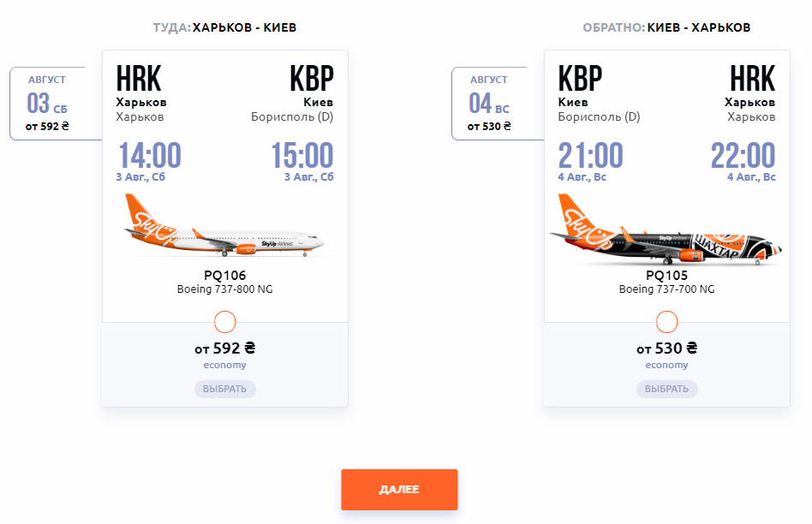Click the ТУДА: ХАРЬКОВ - КИЕВ heading
Screen dimensions: 812x524
pyautogui.click(x=224, y=27)
